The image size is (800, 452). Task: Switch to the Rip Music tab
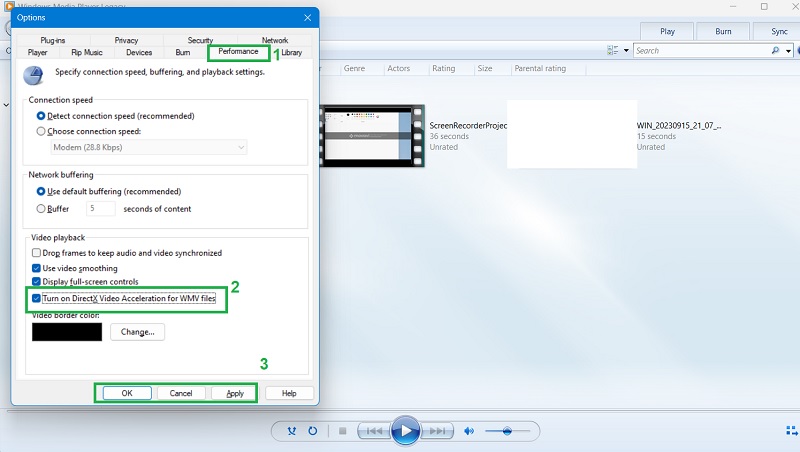coord(87,53)
